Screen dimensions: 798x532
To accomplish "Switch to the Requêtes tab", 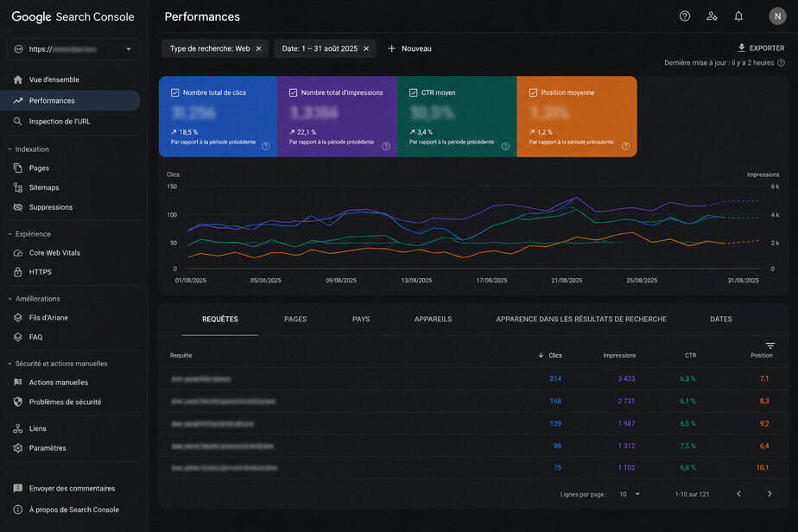I will [x=220, y=320].
